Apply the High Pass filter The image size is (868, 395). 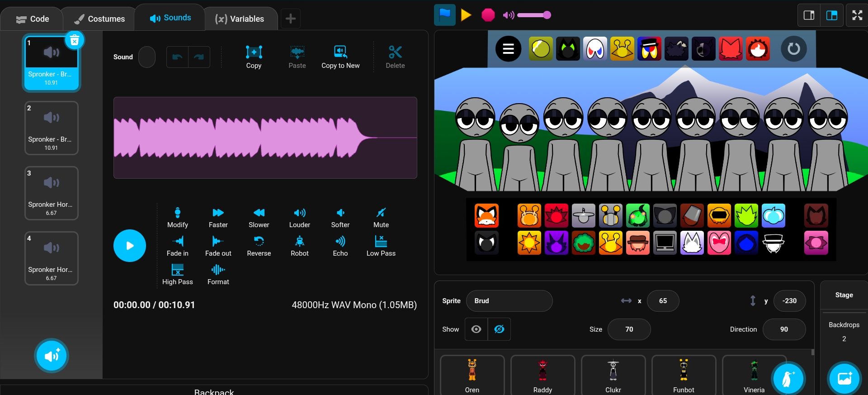(x=178, y=275)
